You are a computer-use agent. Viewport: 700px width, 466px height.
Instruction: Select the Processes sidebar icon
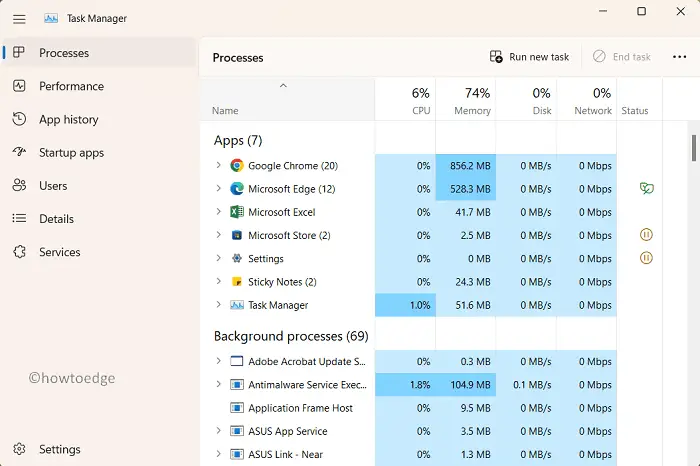click(19, 52)
